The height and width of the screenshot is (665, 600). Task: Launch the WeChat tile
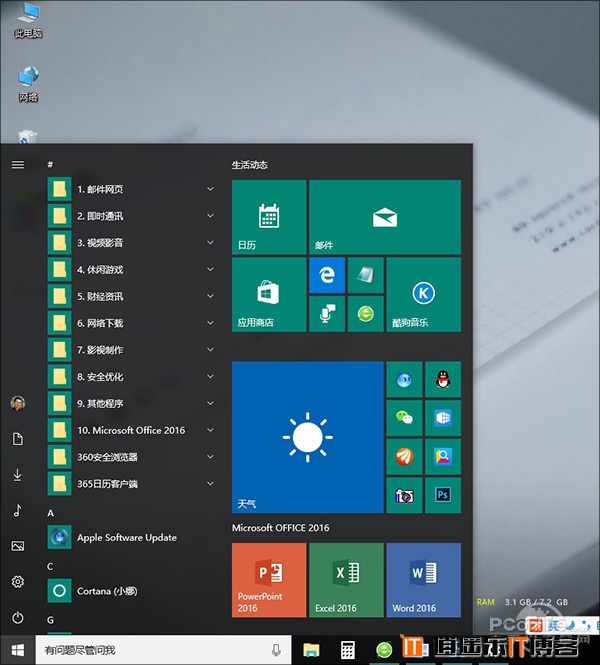(x=405, y=418)
